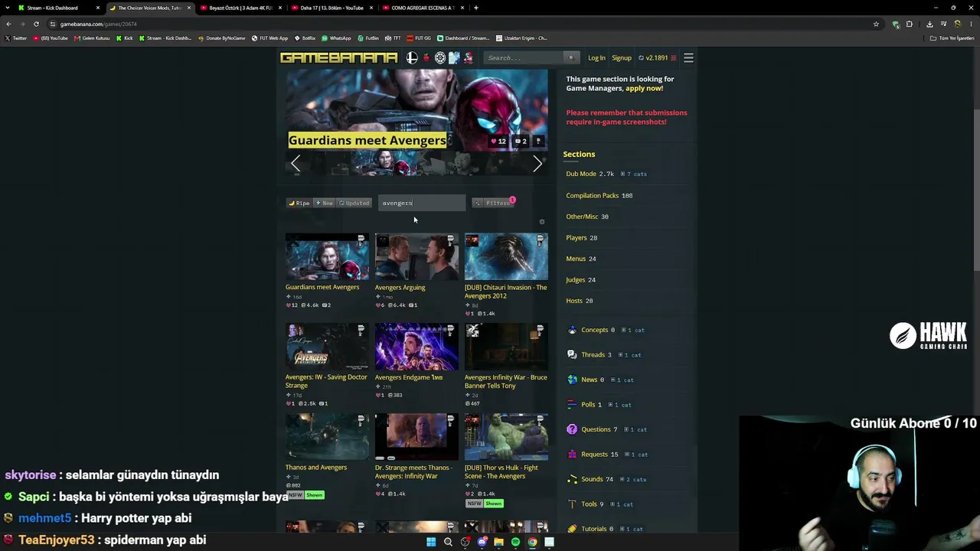Expand 1 cat beside Questions

pos(634,430)
